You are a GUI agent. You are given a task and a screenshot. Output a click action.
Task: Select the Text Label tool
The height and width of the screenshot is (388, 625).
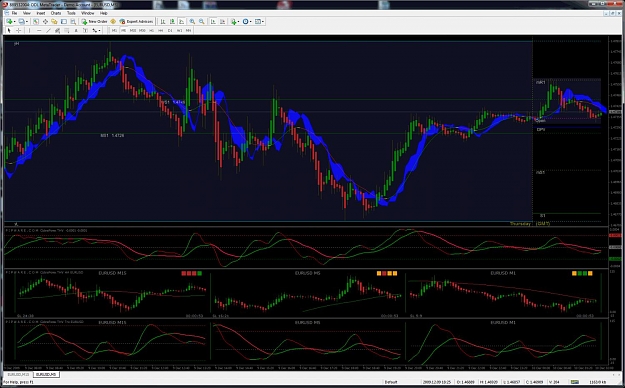click(85, 30)
